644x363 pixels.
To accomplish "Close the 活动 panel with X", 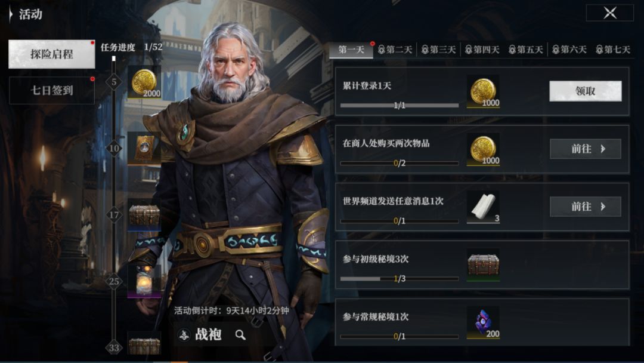I will 610,13.
